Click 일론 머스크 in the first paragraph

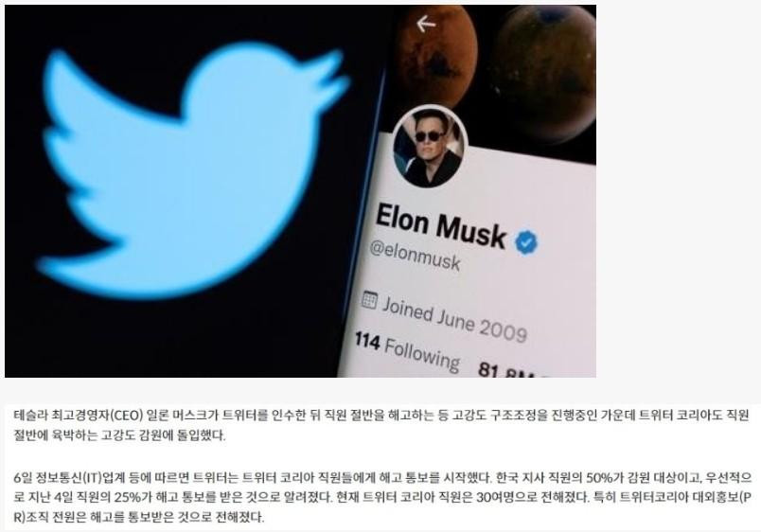click(x=178, y=416)
